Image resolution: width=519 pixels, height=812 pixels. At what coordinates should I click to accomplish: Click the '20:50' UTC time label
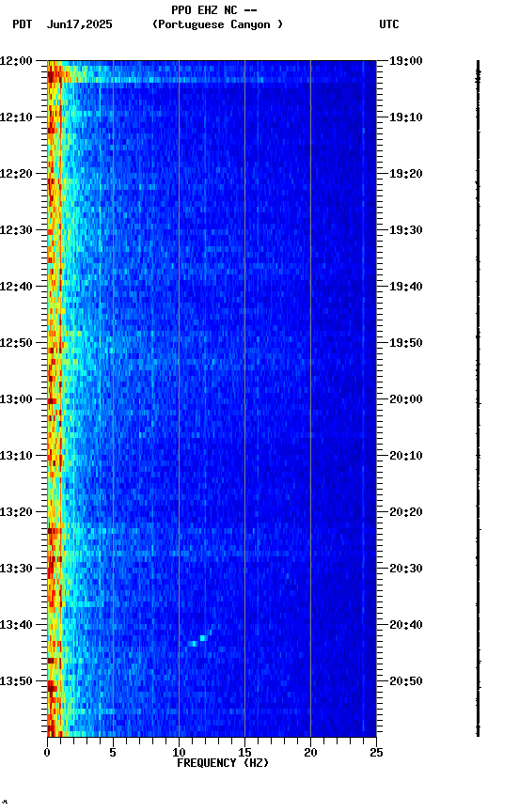coord(406,682)
